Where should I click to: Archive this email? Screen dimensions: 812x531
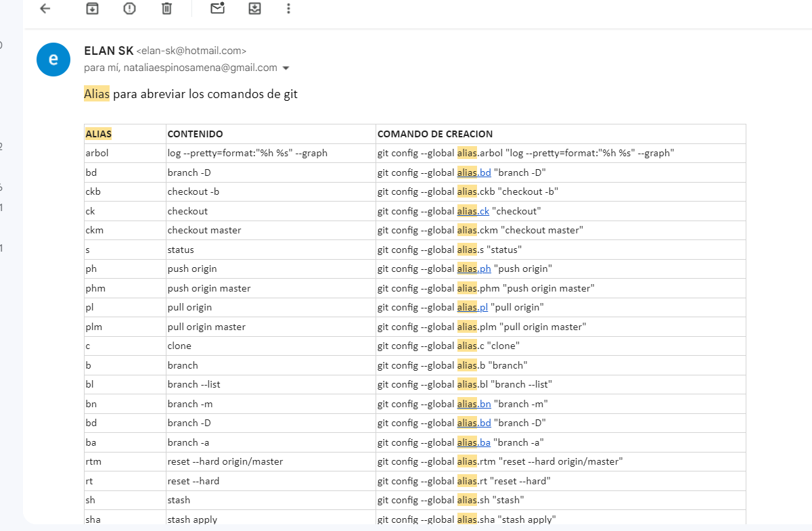point(92,9)
